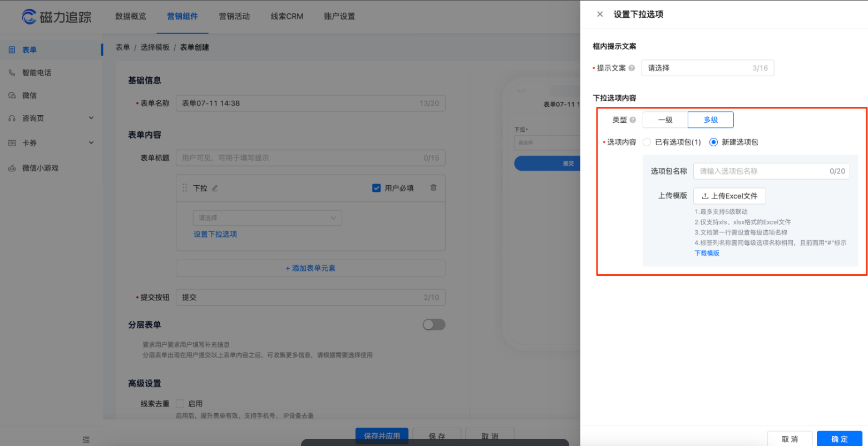Switch to the 一级 type tab

pos(664,120)
